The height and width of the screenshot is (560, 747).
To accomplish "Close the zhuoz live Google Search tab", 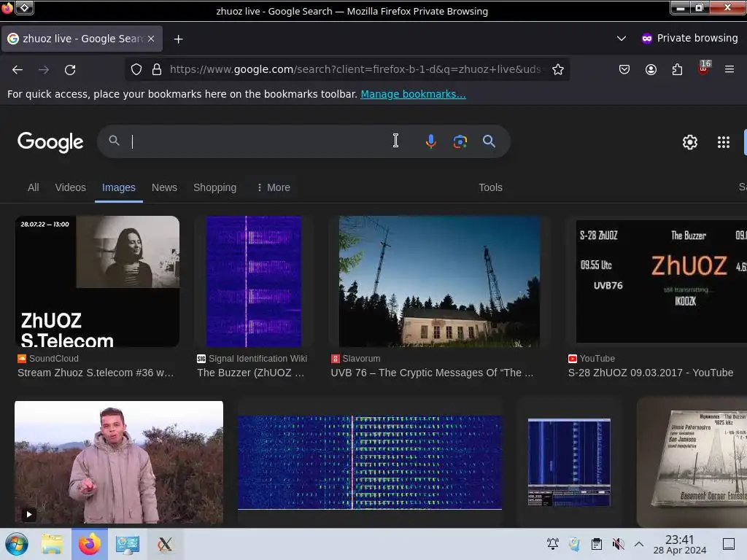I will coord(151,39).
